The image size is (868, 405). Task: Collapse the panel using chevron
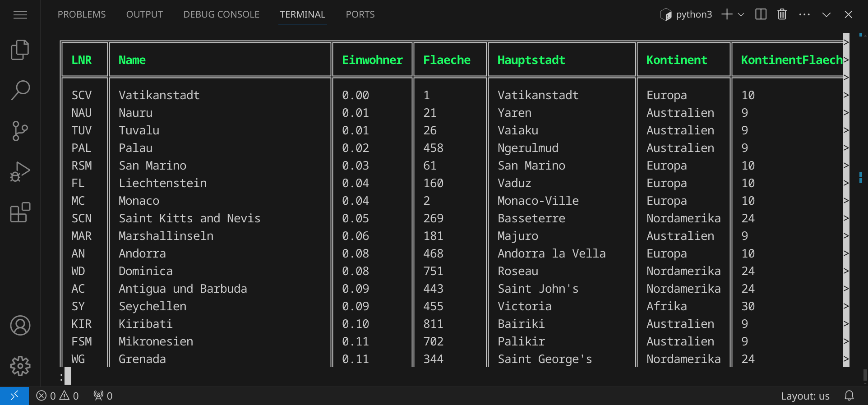point(826,14)
